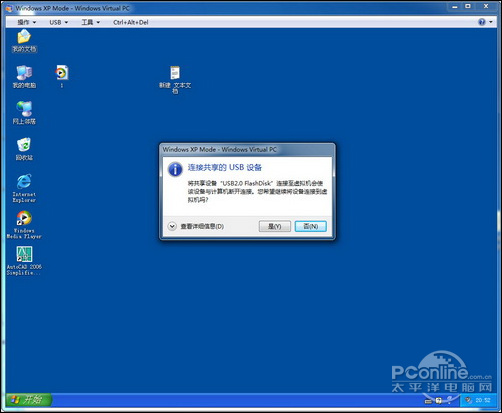
Task: Select the 回收站 recycle bin icon
Action: pos(24,149)
